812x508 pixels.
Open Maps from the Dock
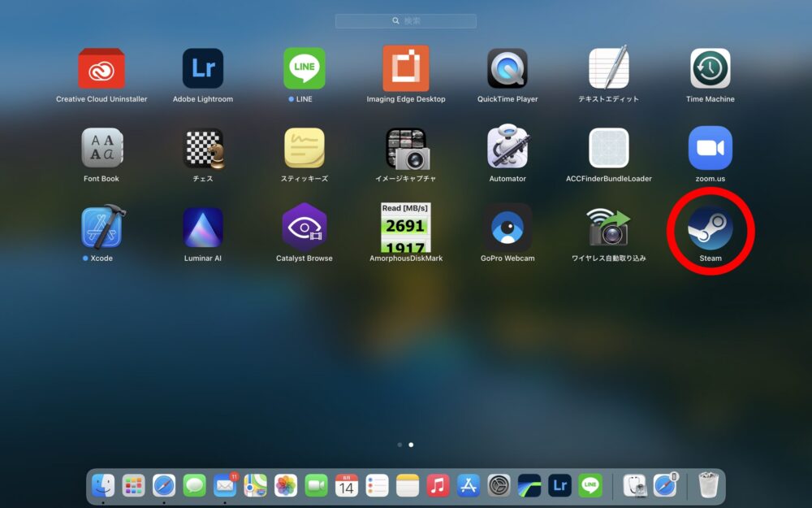pyautogui.click(x=255, y=486)
